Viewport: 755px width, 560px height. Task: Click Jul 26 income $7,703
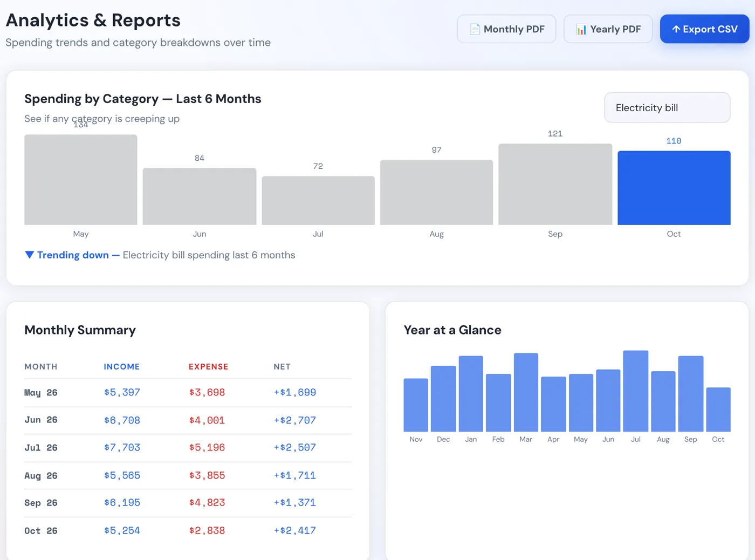122,448
